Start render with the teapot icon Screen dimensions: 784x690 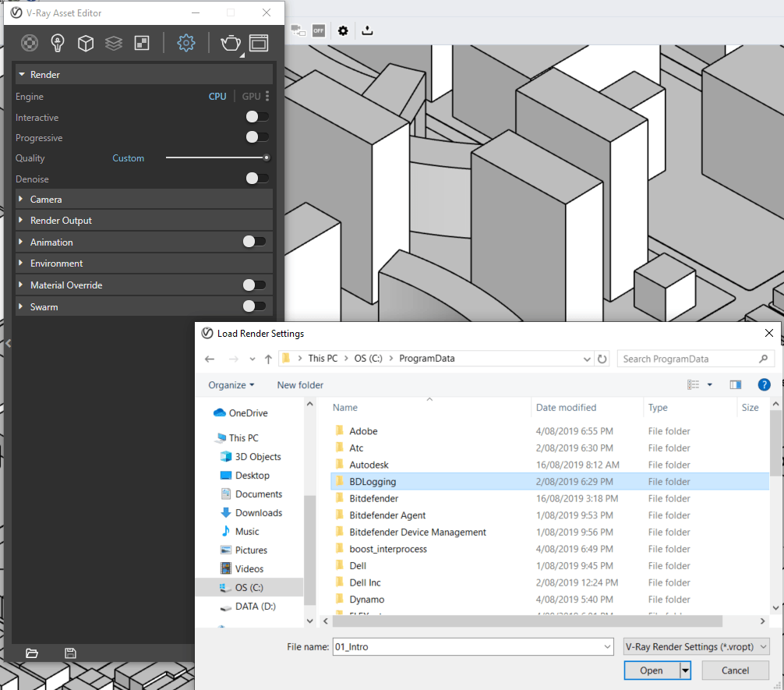(x=231, y=43)
